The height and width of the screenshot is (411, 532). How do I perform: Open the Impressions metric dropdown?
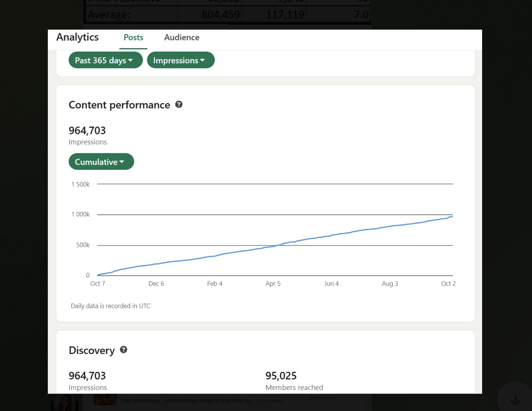click(181, 60)
